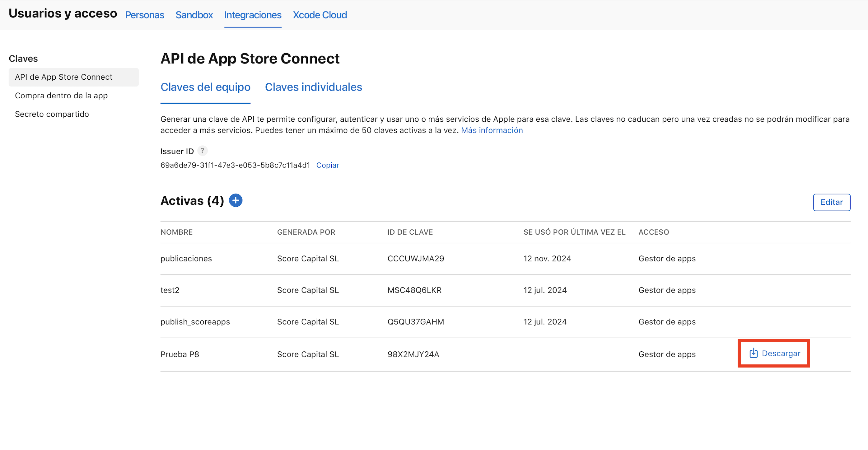Click Score Capital SL in Prueba P8 row

point(308,354)
